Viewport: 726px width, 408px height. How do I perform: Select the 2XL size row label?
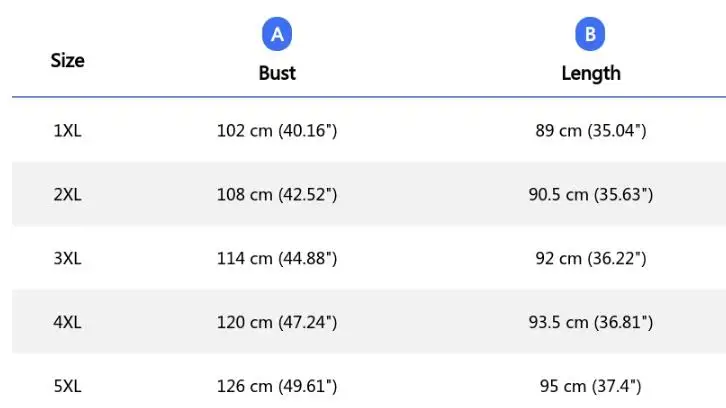[x=67, y=195]
